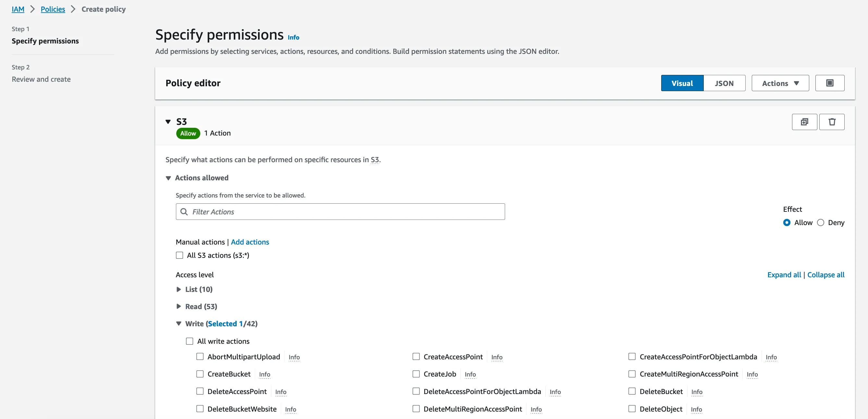Click the search icon in Filter Actions
This screenshot has width=868, height=419.
point(184,212)
